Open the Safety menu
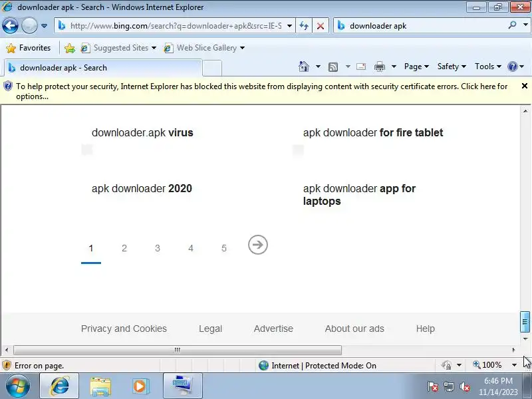The width and height of the screenshot is (532, 399). click(x=452, y=66)
